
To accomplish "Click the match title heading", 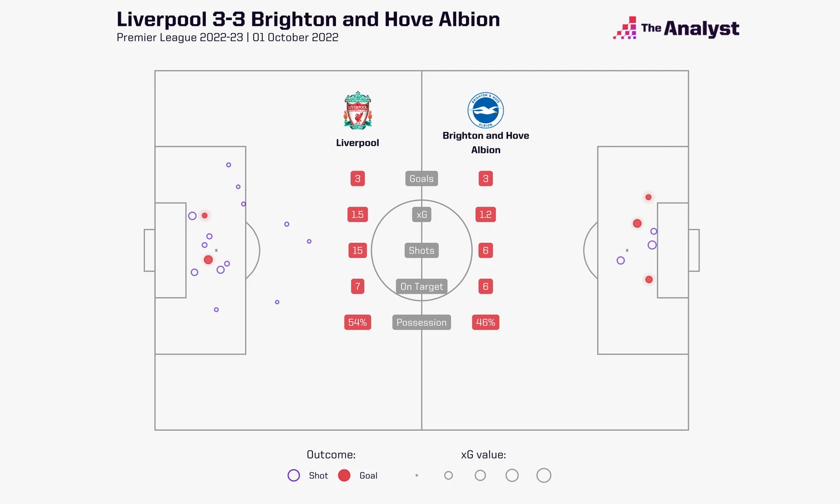I will coord(308,19).
